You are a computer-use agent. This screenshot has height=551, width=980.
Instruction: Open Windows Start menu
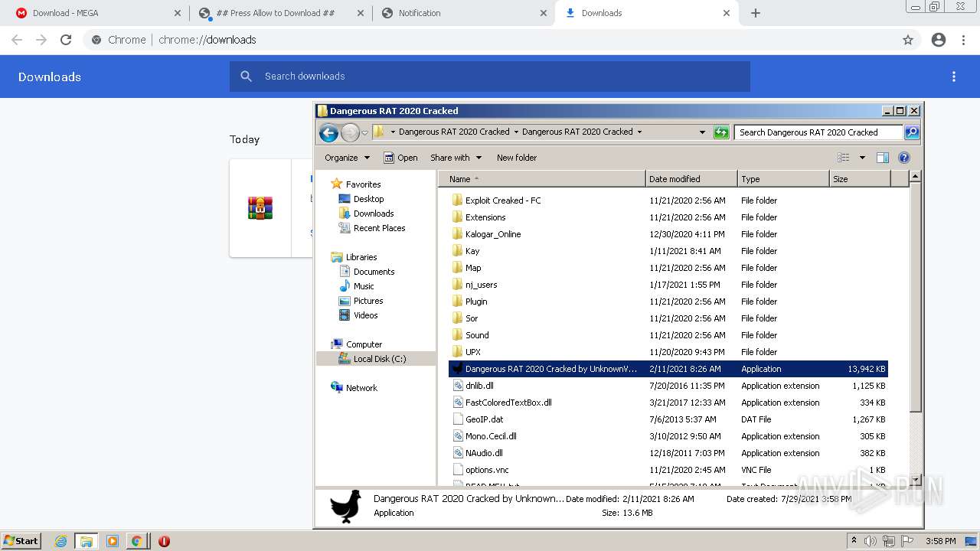pos(21,540)
